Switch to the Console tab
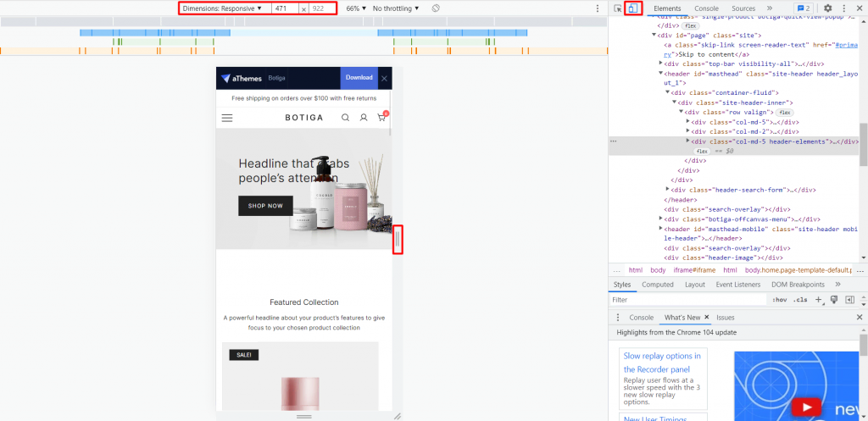 coord(706,8)
